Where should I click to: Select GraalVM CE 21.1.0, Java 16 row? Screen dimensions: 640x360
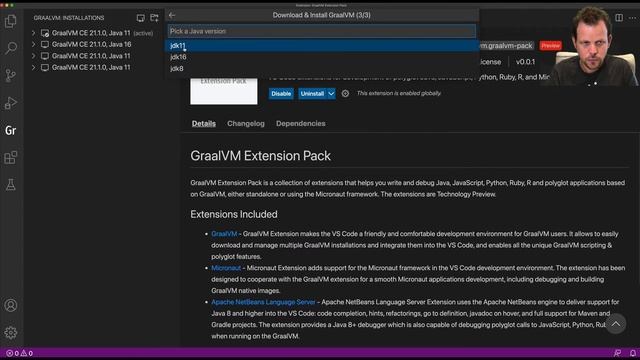(x=91, y=44)
